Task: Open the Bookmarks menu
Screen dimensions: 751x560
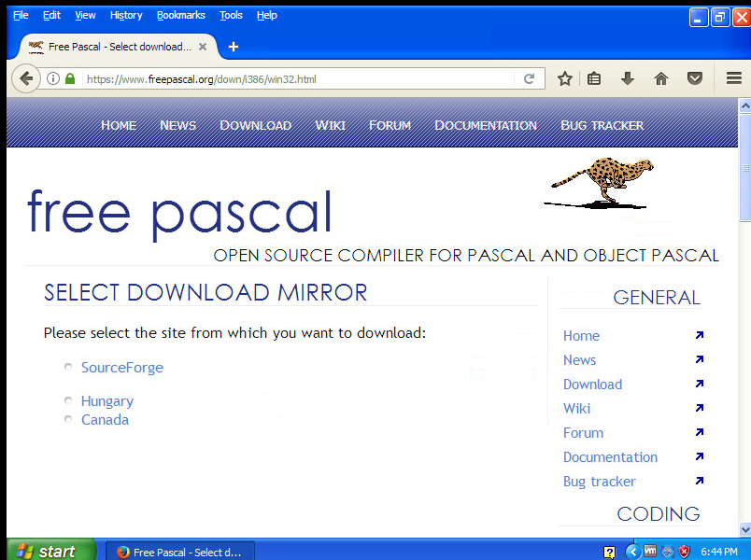Action: tap(180, 15)
